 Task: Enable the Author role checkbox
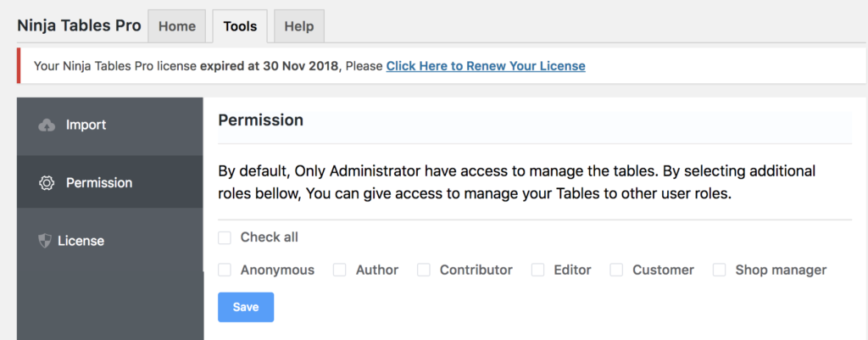[339, 270]
